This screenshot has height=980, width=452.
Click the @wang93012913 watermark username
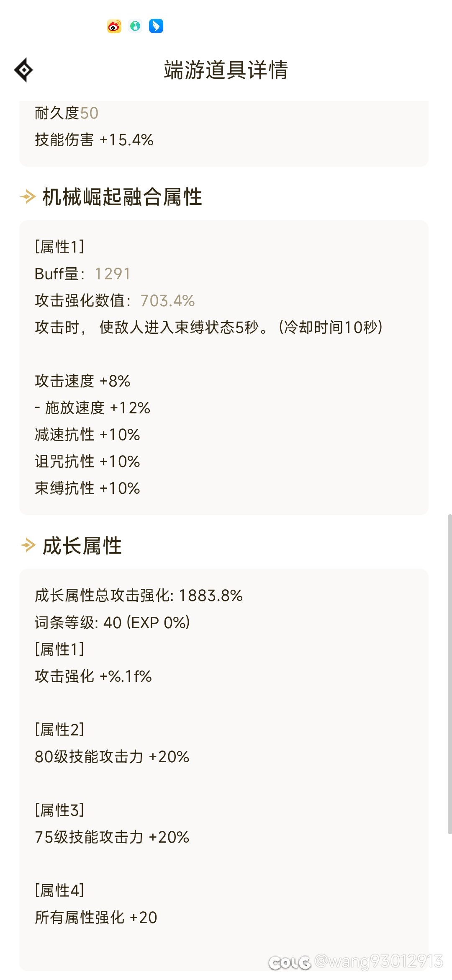click(378, 962)
